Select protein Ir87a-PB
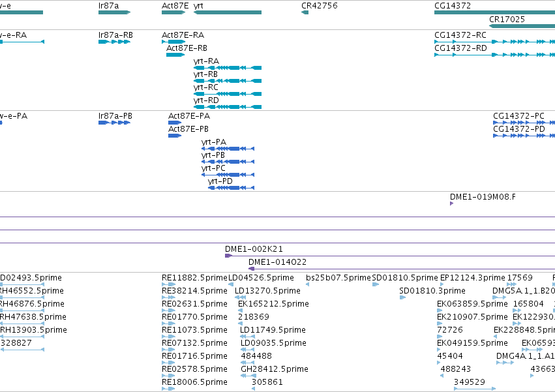 point(114,123)
